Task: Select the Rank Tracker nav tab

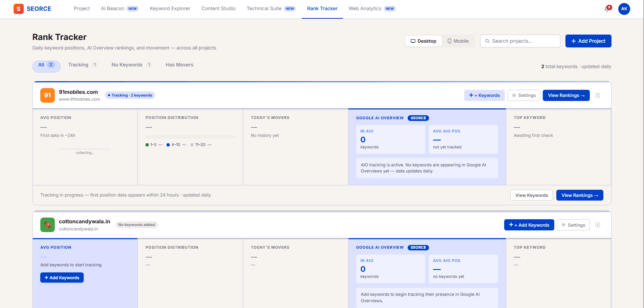Action: pyautogui.click(x=322, y=8)
